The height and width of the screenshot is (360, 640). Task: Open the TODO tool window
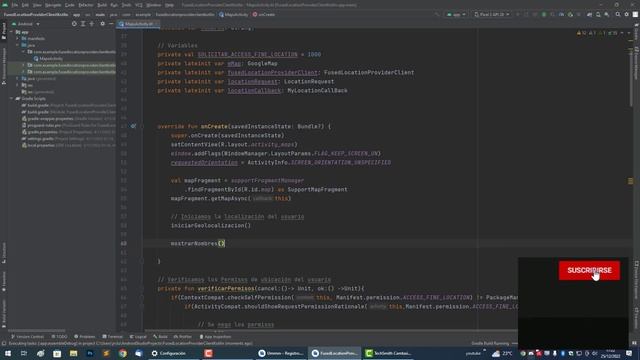tap(60, 337)
